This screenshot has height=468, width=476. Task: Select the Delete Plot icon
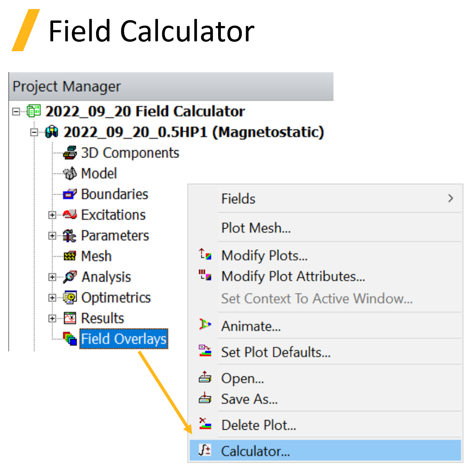click(205, 425)
